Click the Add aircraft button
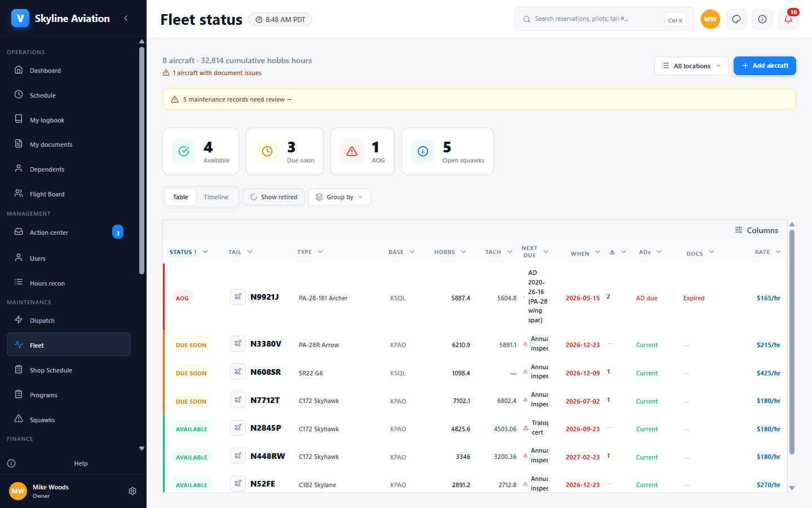812x508 pixels. click(x=765, y=66)
